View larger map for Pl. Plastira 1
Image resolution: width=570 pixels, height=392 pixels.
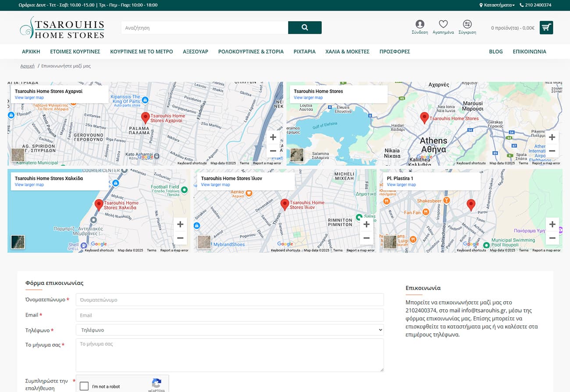coord(401,185)
